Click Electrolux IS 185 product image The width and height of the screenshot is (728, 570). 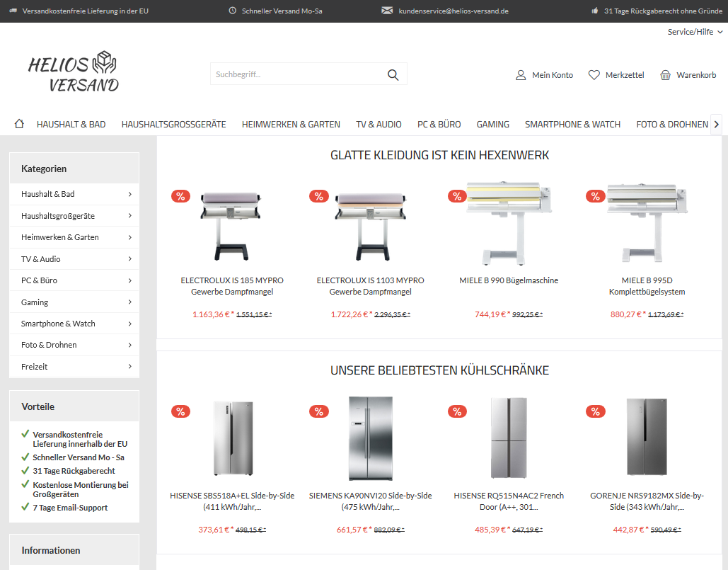pyautogui.click(x=231, y=226)
